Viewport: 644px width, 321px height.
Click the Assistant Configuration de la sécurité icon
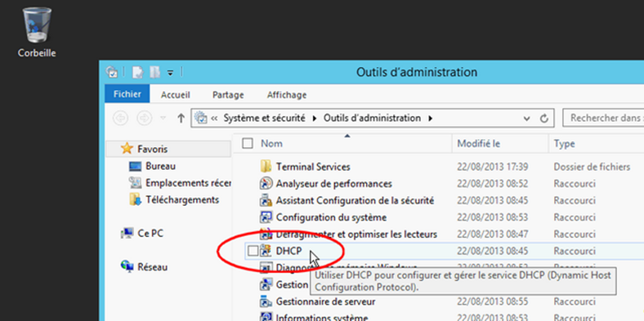pyautogui.click(x=266, y=200)
